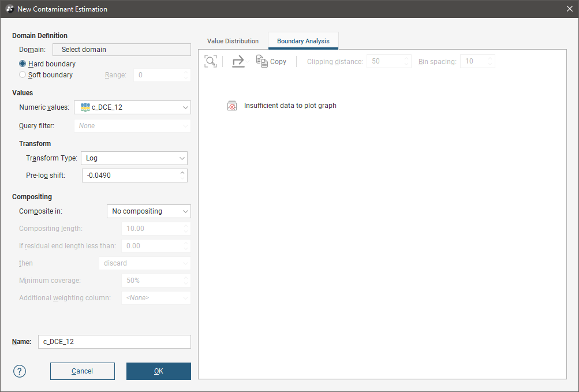Screen dimensions: 579x392
Task: Close the New Contaminant Estimation dialog
Action: click(569, 9)
